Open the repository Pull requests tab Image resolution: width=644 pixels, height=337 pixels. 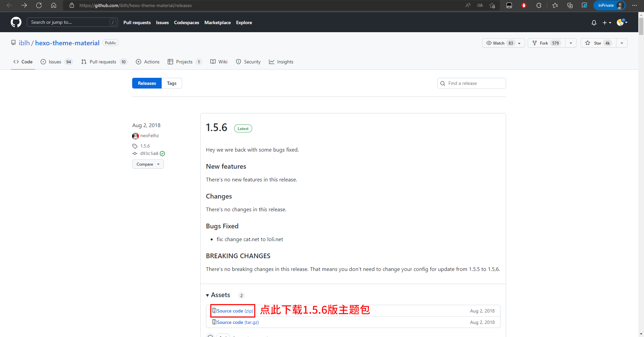(104, 62)
